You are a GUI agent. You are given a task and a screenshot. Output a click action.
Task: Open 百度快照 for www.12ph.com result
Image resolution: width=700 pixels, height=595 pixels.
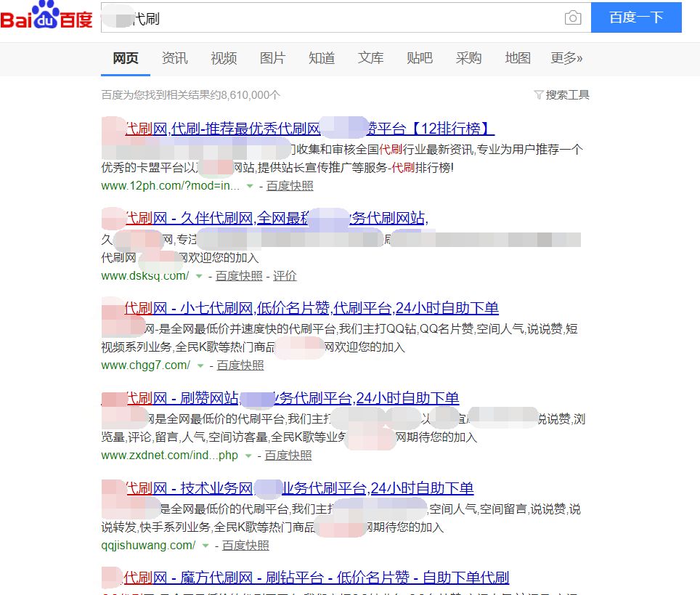click(x=290, y=186)
